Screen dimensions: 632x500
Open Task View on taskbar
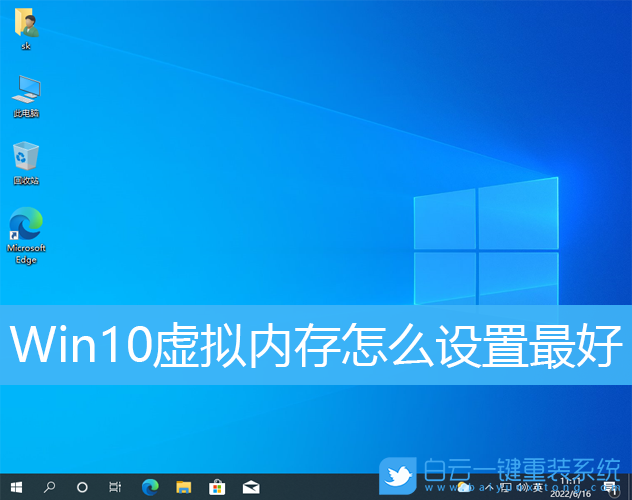coord(115,488)
